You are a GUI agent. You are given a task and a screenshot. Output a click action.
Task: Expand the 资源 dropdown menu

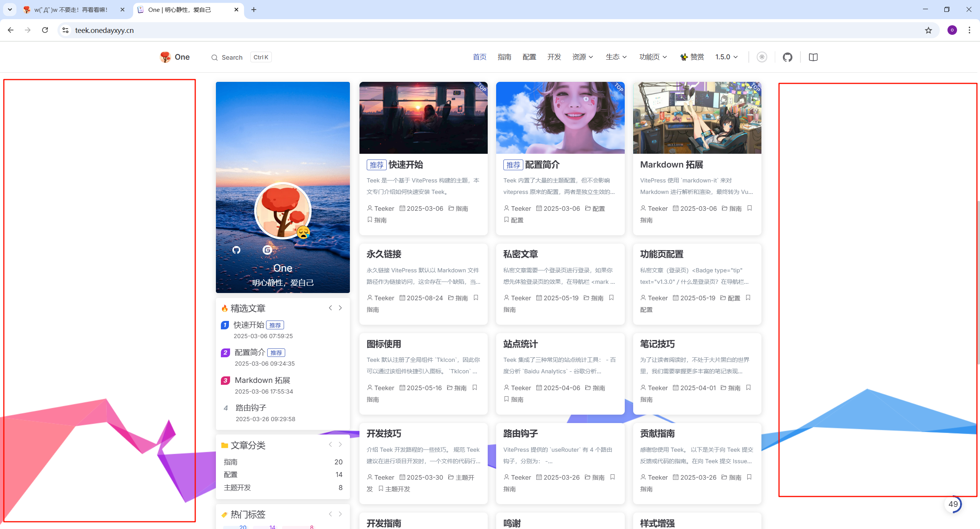click(582, 57)
